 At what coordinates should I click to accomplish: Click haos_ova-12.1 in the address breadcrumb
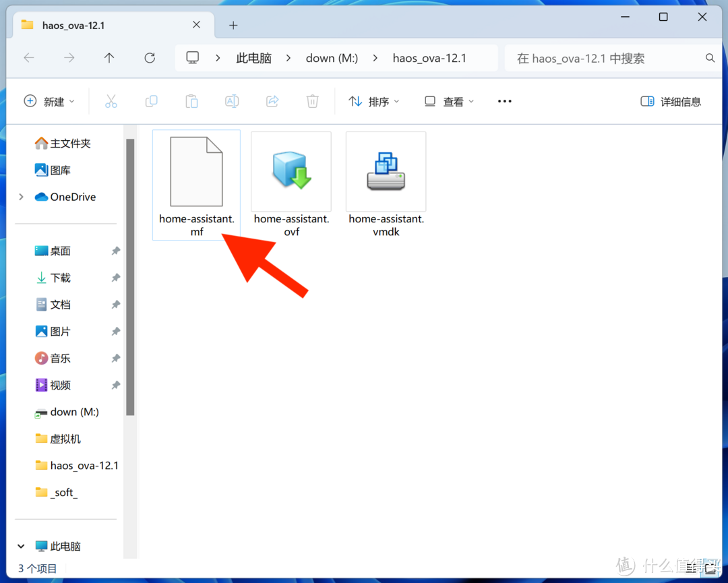429,58
